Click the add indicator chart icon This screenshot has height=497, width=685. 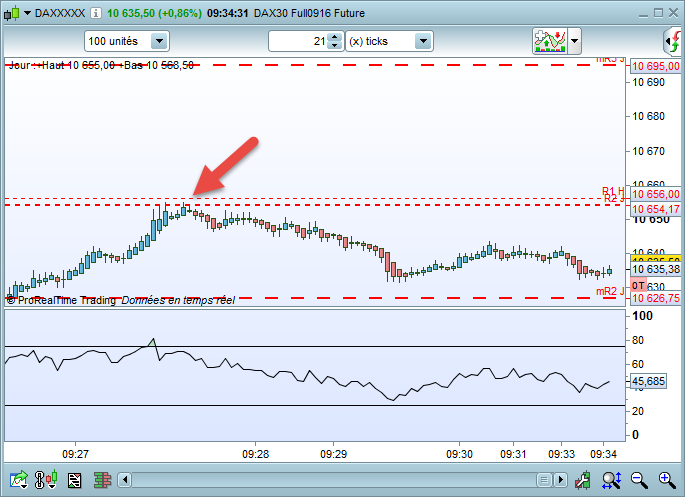(550, 41)
